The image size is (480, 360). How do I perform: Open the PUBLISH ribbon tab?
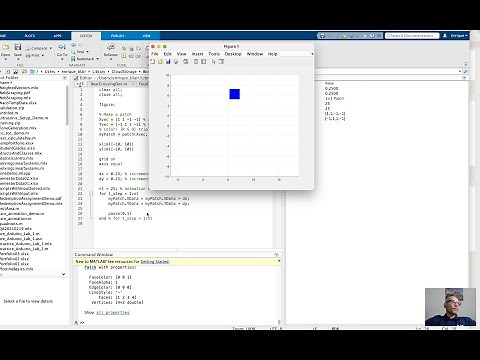pyautogui.click(x=117, y=36)
